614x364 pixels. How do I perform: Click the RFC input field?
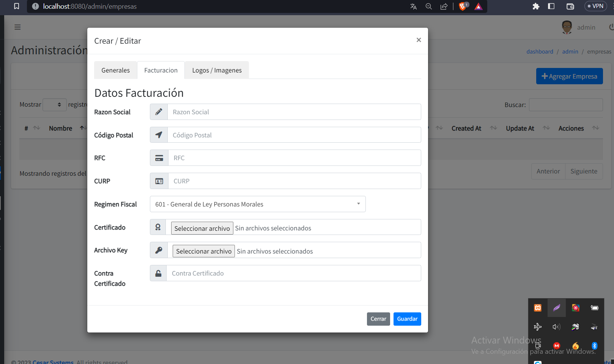point(294,158)
